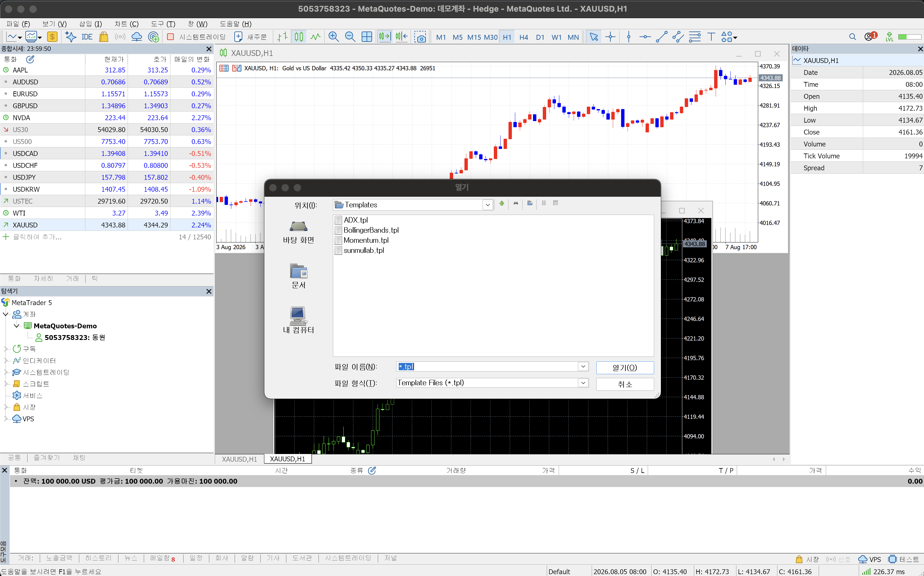The width and height of the screenshot is (924, 576).
Task: Select the text label tool
Action: coord(711,37)
